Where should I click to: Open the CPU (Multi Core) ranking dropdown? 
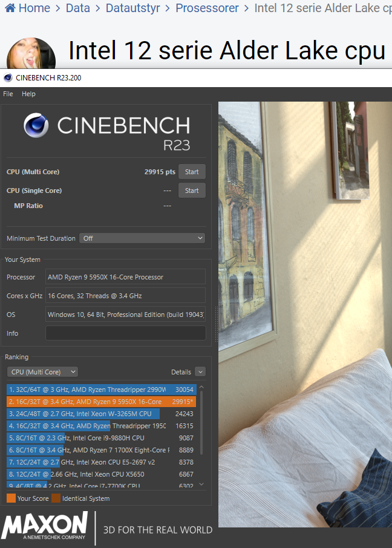43,372
